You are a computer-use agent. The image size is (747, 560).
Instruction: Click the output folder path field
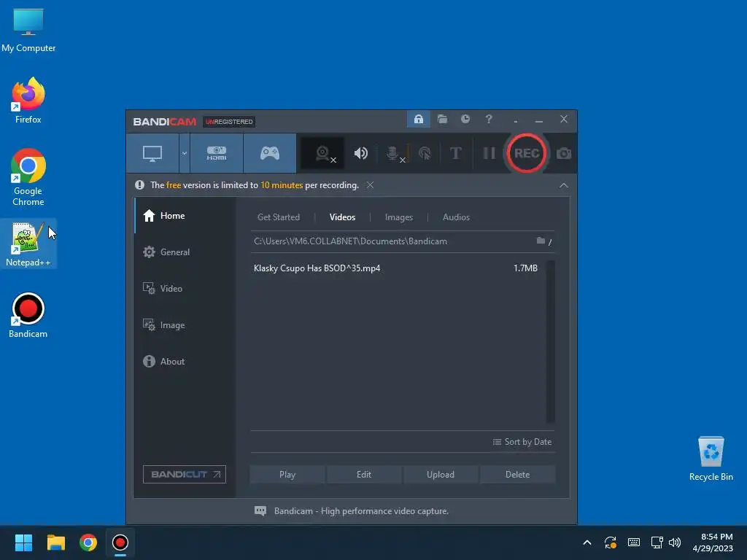(x=392, y=241)
